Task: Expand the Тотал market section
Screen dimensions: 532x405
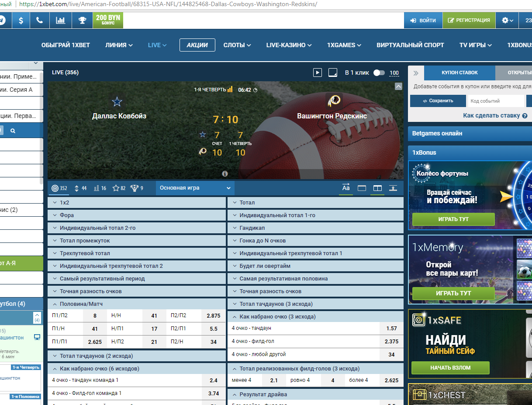Action: click(x=315, y=203)
